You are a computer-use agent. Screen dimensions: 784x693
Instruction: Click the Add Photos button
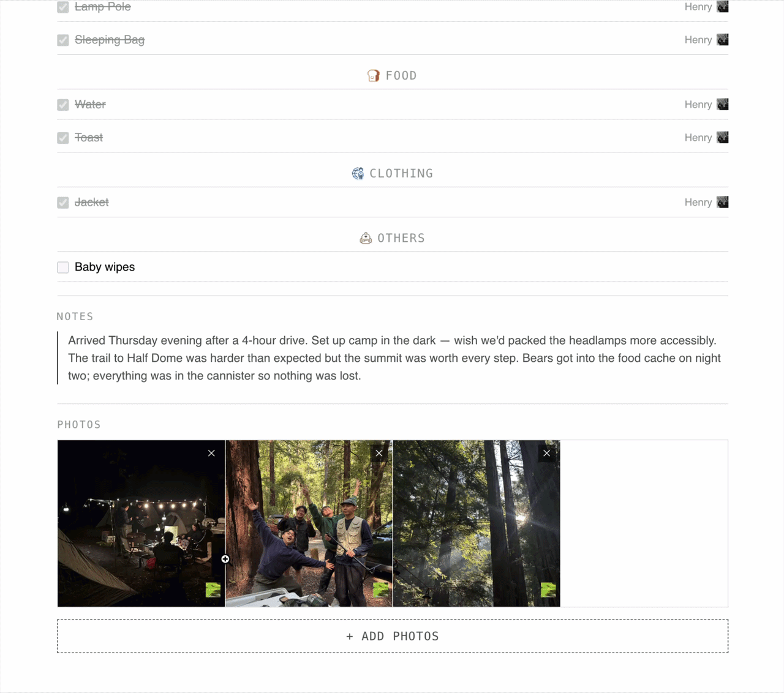pyautogui.click(x=393, y=636)
